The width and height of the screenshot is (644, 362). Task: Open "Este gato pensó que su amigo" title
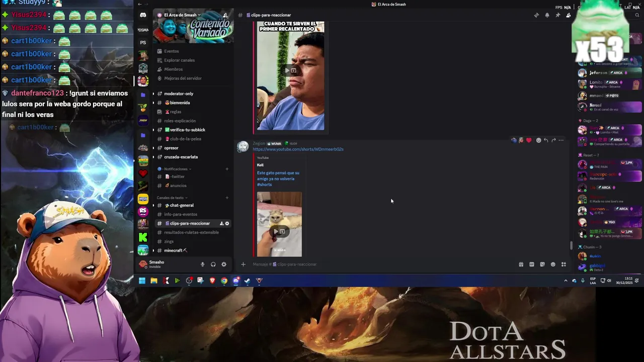point(278,178)
